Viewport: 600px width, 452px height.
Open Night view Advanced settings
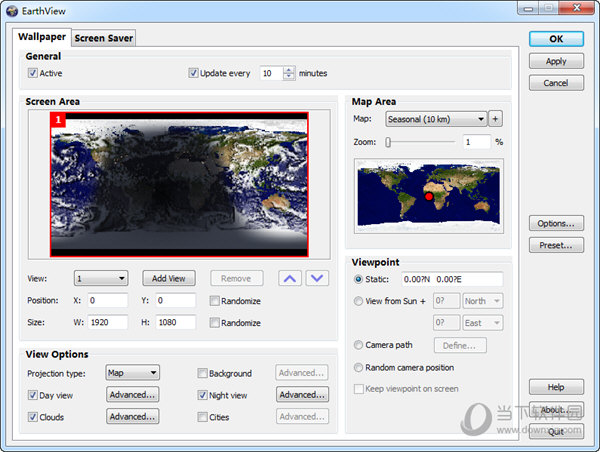pyautogui.click(x=302, y=395)
